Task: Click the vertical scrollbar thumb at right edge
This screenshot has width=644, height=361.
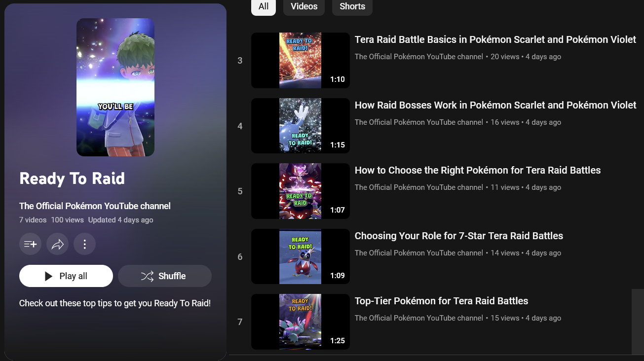Action: point(638,322)
